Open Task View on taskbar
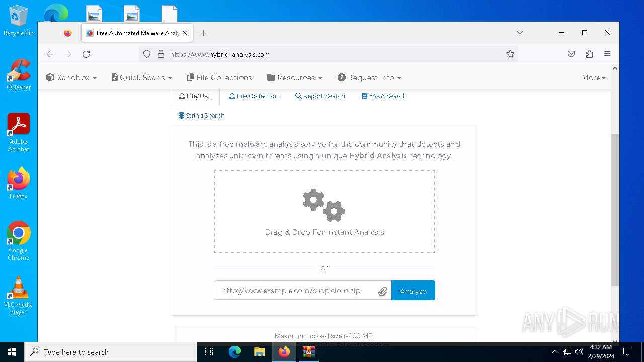 [x=209, y=352]
